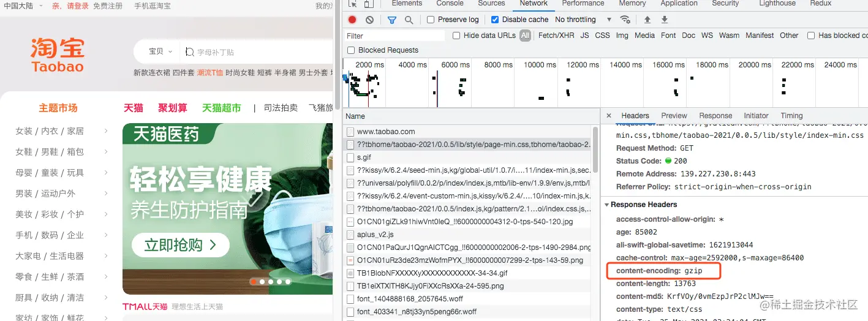Expand 零食 / 生鲜 / 茶酒 category arrow
Image resolution: width=868 pixels, height=321 pixels.
pyautogui.click(x=106, y=277)
